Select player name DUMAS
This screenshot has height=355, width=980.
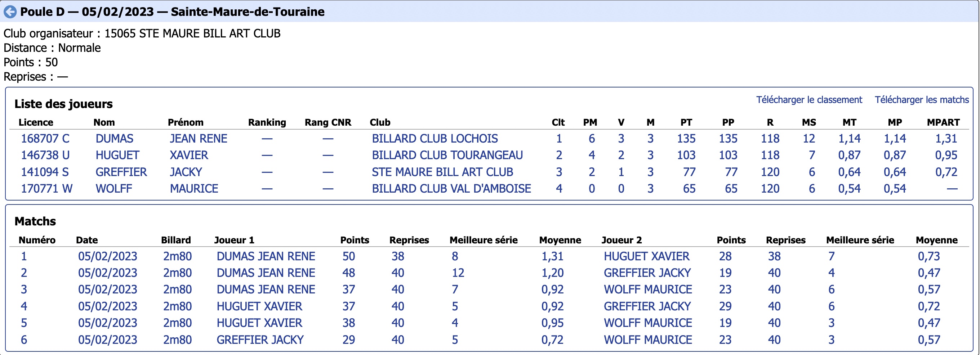coord(114,138)
